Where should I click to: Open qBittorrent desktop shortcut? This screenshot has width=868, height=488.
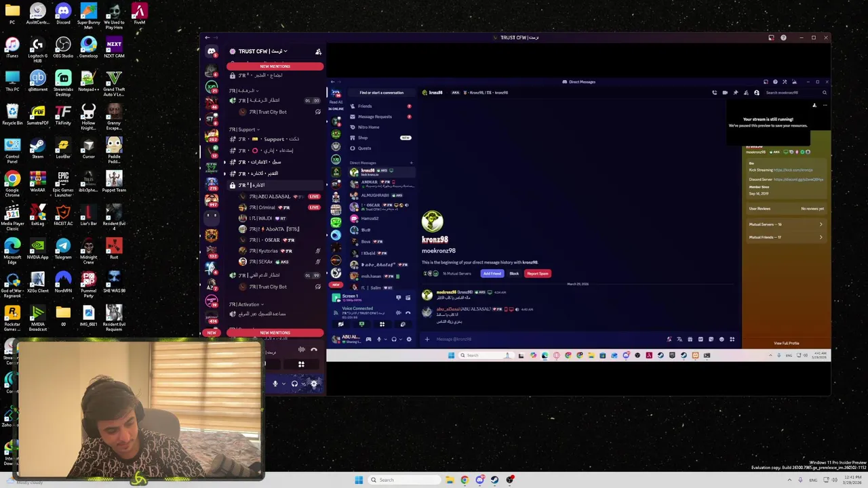37,81
